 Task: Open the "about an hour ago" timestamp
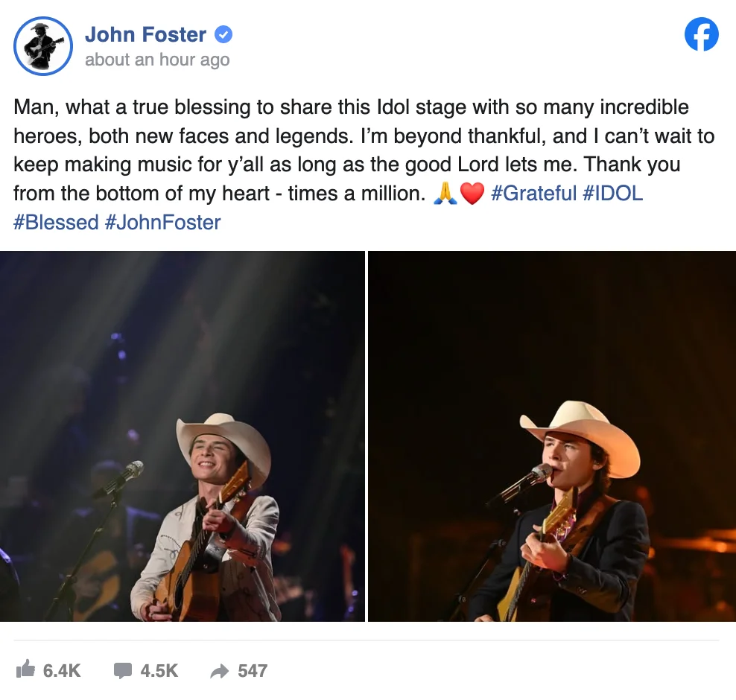(157, 60)
